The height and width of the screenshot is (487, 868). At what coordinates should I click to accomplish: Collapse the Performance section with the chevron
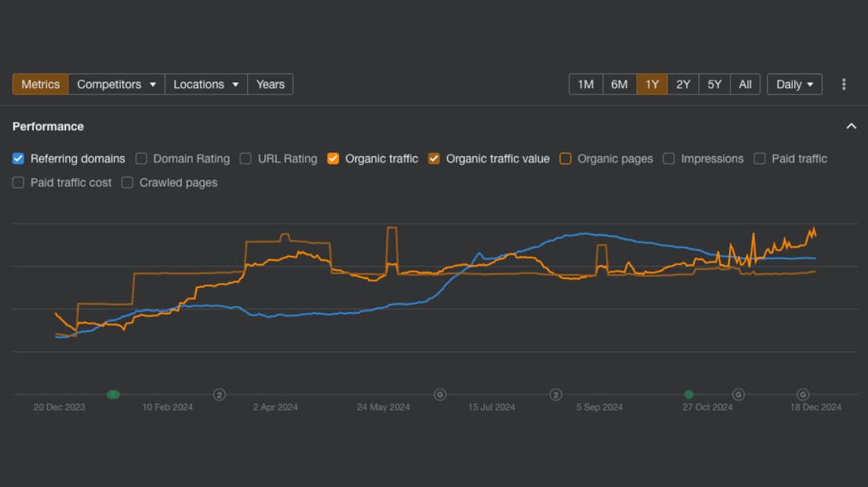(851, 126)
